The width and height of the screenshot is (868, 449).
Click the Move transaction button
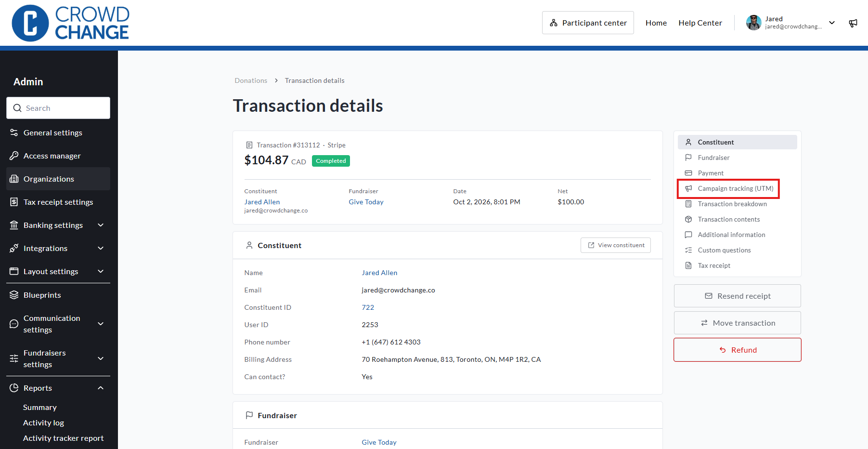[x=737, y=323]
